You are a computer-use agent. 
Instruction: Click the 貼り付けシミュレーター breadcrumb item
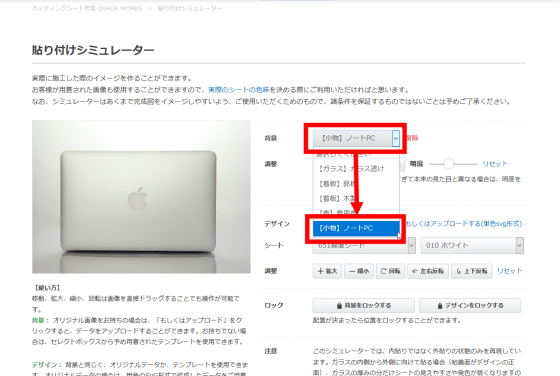click(x=190, y=8)
